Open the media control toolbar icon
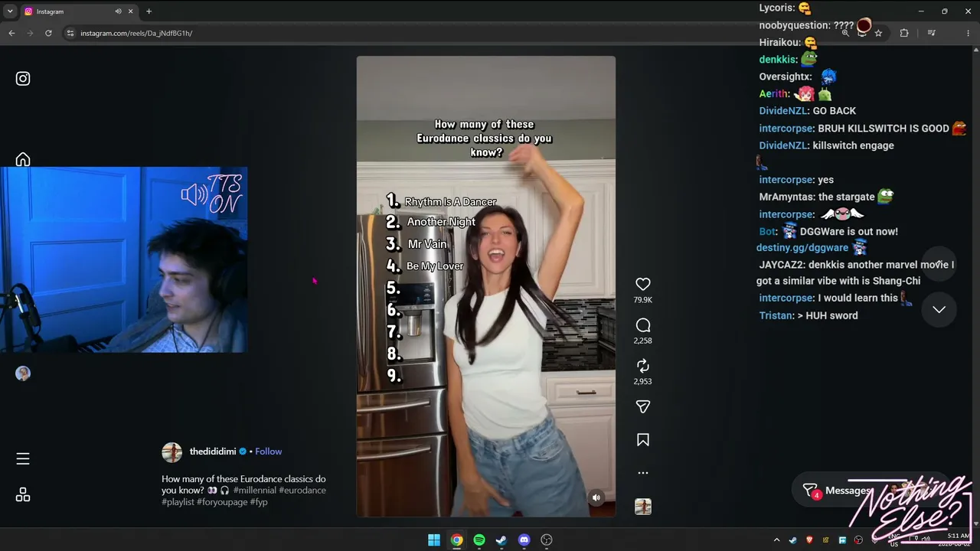 pyautogui.click(x=931, y=33)
